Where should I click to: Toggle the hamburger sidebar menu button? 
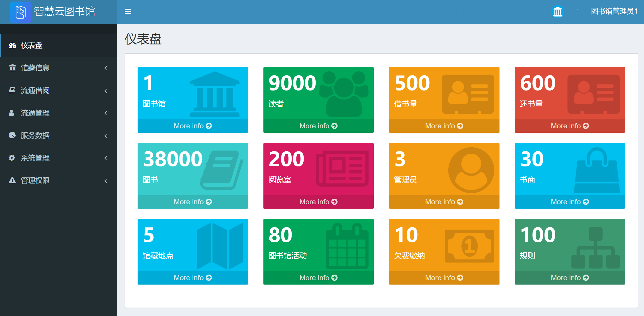point(128,12)
